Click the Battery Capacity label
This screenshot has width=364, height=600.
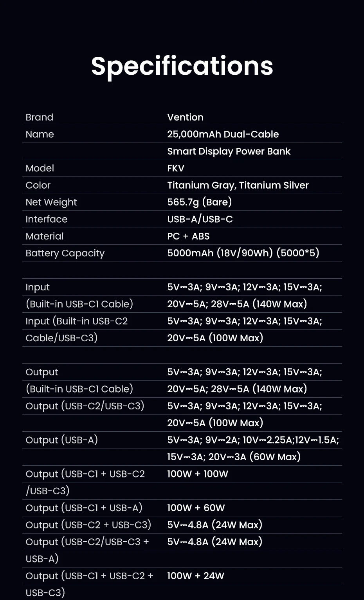65,253
